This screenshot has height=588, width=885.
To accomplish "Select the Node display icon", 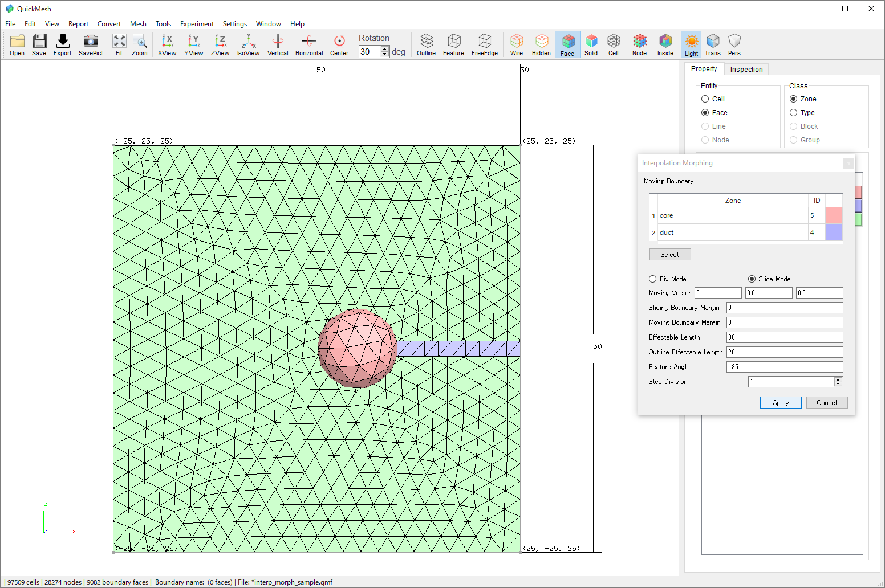I will (639, 44).
